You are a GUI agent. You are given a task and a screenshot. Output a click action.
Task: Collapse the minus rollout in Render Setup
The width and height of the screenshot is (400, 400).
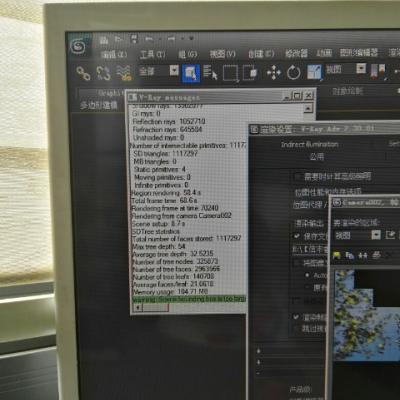tap(258, 374)
